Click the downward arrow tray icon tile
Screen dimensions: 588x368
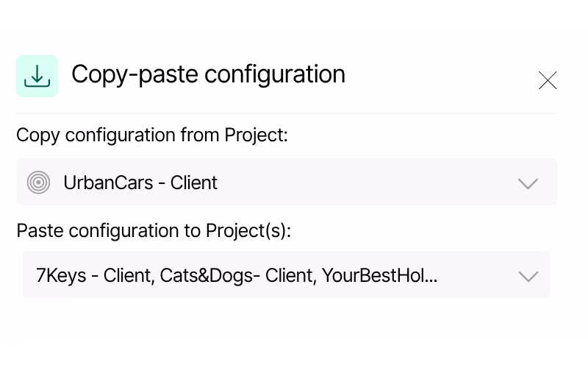37,77
